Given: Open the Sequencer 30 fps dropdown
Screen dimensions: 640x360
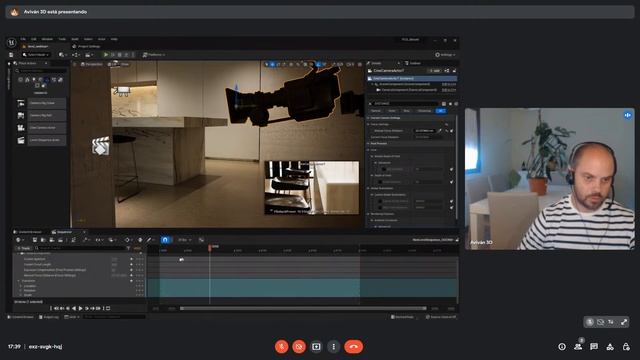Looking at the screenshot, I should click(184, 240).
